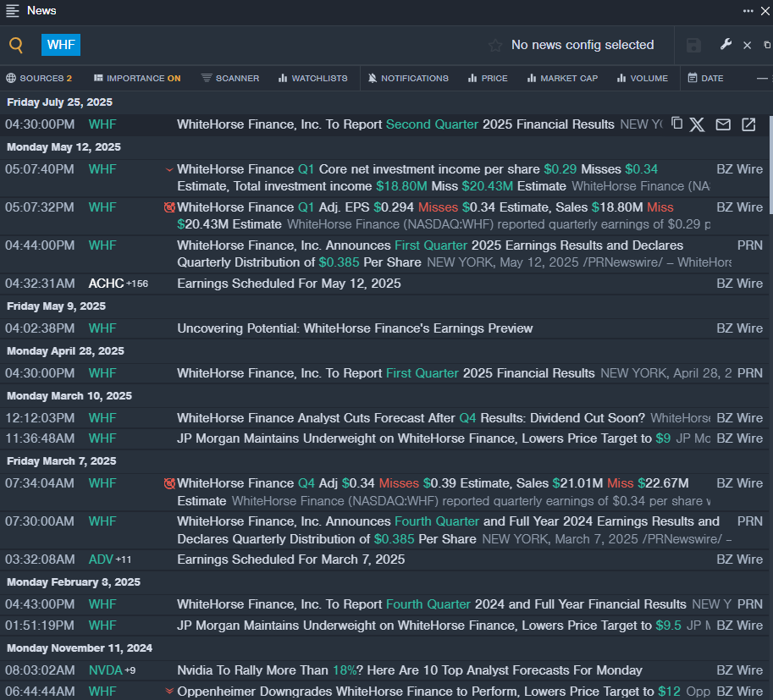Click the star favorite config icon
The height and width of the screenshot is (700, 773).
[495, 46]
